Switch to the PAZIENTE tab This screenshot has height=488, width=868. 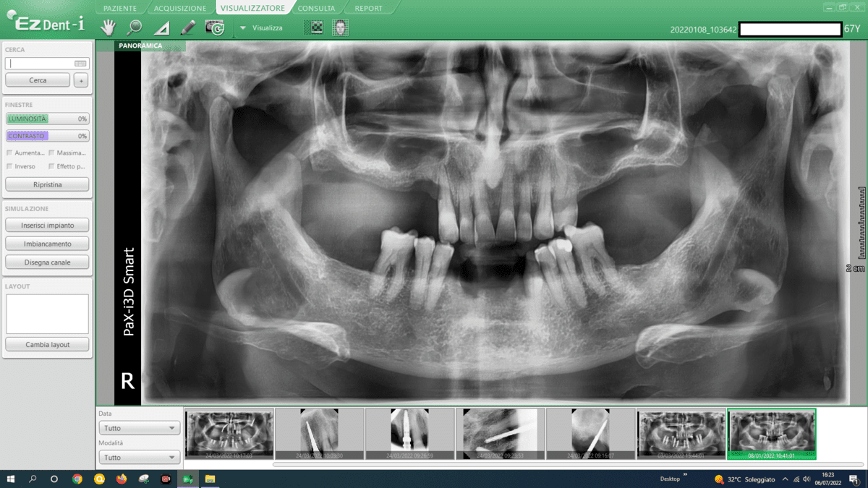(x=120, y=9)
